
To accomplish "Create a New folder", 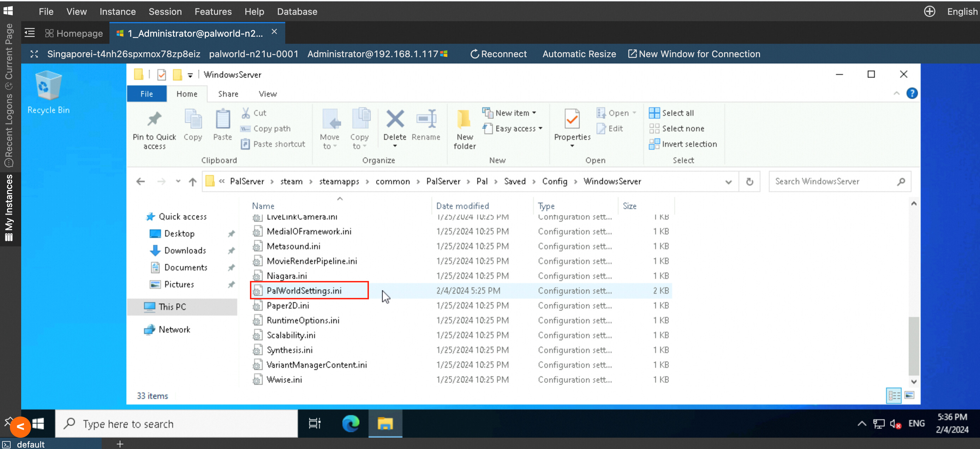I will tap(464, 130).
